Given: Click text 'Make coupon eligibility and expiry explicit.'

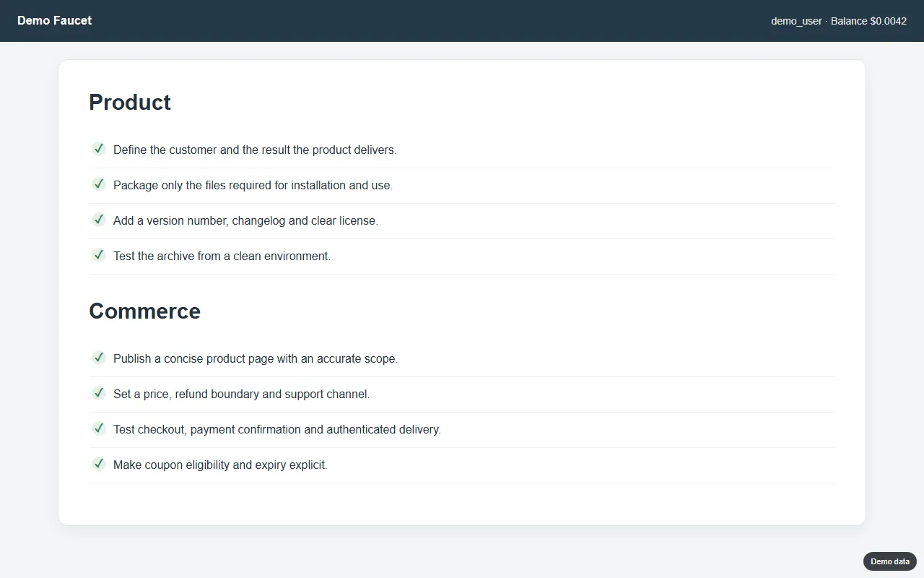Looking at the screenshot, I should 220,465.
